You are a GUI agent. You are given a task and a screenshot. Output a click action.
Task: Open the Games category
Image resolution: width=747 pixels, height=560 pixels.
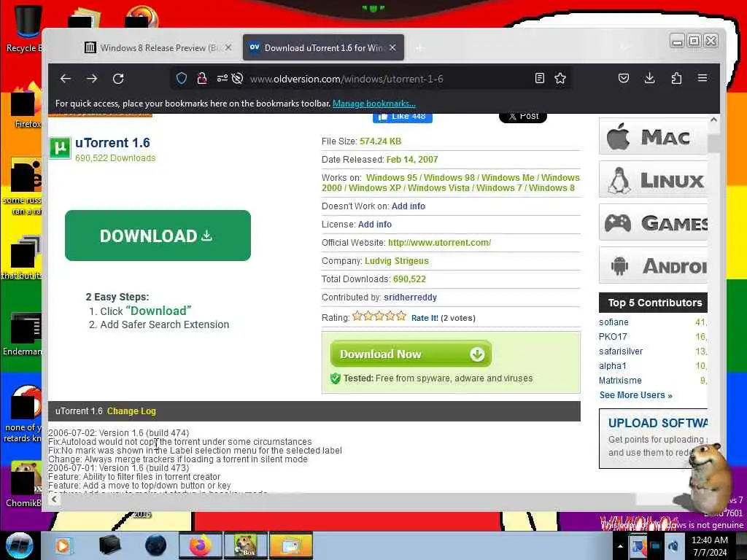point(653,222)
